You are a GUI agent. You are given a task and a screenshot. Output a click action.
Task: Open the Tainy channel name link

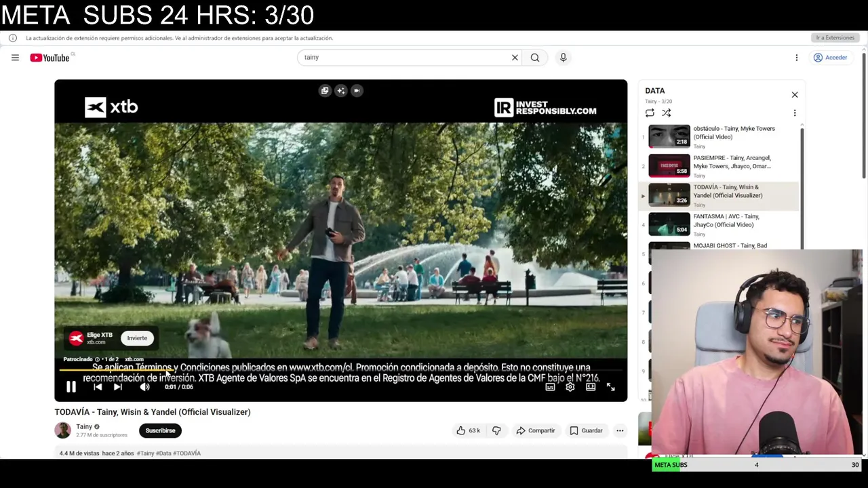click(x=84, y=426)
